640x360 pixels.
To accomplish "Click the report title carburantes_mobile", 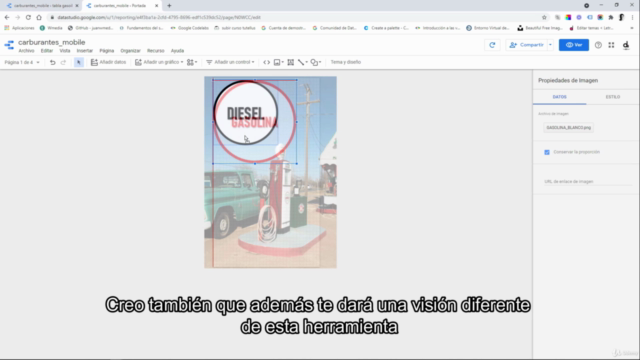I will tap(51, 42).
